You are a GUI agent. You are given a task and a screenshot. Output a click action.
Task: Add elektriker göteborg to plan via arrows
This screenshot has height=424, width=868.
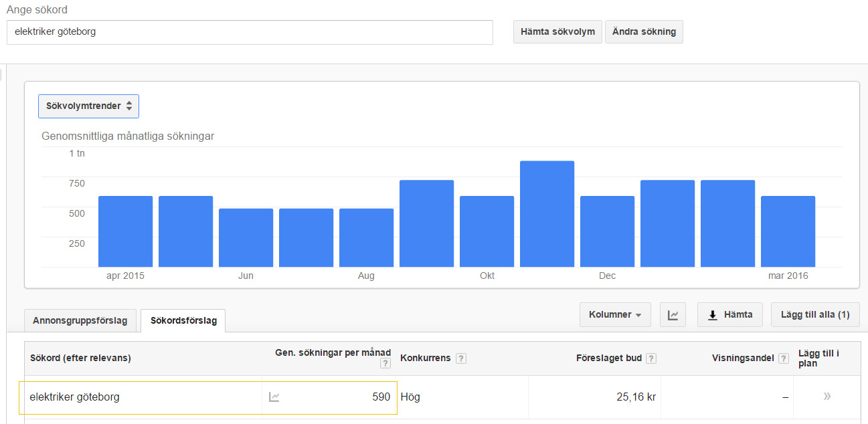[827, 397]
